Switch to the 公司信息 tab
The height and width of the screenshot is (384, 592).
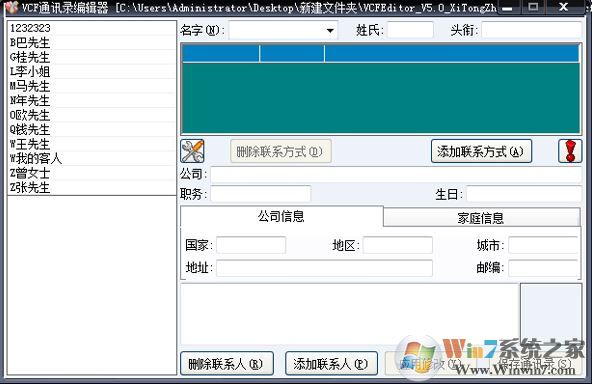click(281, 216)
